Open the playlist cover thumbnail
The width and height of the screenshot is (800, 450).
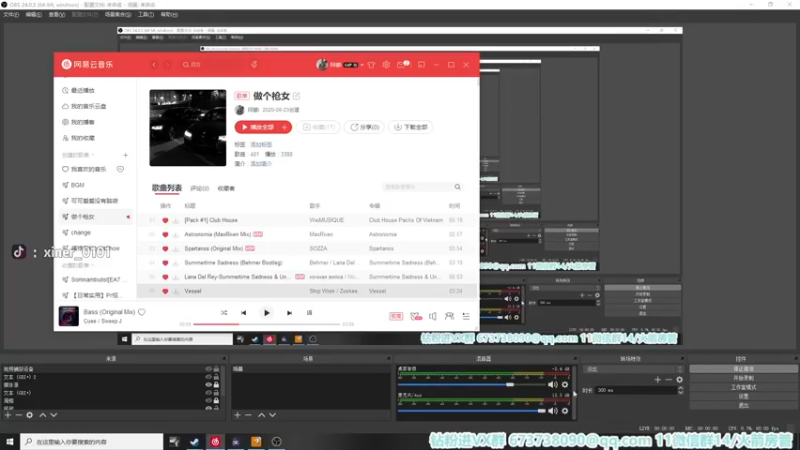pyautogui.click(x=188, y=128)
